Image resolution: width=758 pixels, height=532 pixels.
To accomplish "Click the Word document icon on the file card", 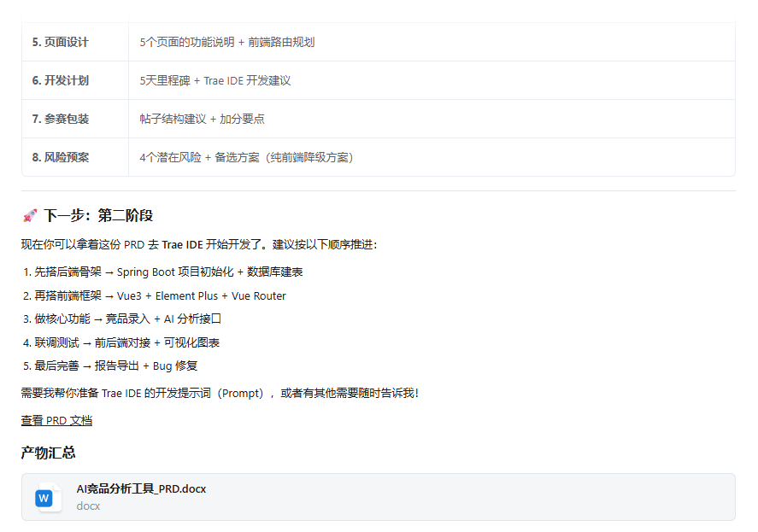I will coord(44,497).
